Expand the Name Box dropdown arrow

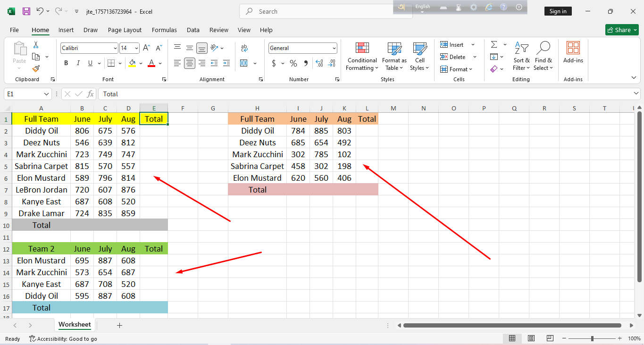coord(46,94)
